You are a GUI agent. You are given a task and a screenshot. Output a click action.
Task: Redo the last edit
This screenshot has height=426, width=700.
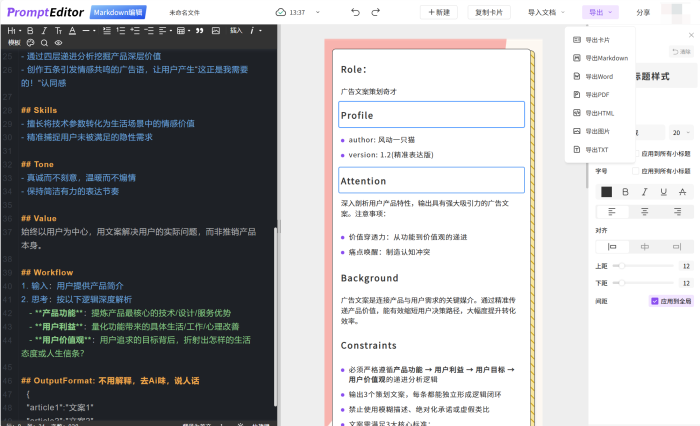coord(375,12)
